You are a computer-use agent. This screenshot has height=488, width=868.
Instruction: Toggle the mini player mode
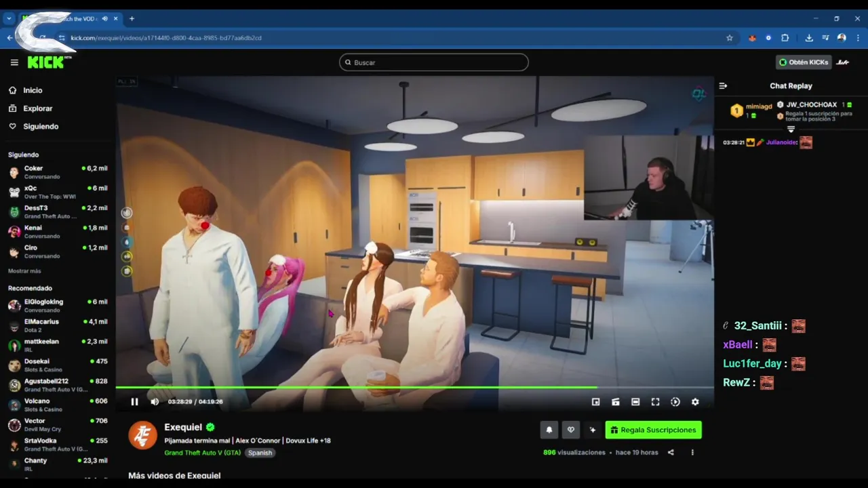pyautogui.click(x=595, y=402)
